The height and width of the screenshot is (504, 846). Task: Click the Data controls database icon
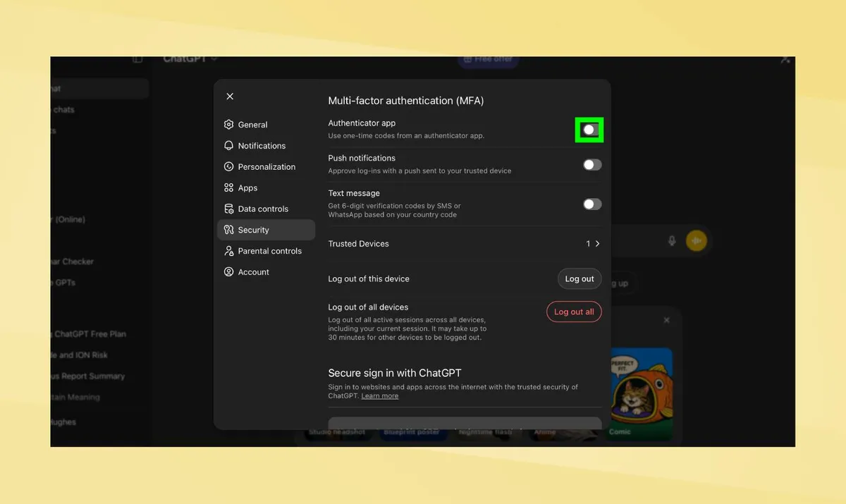point(228,209)
